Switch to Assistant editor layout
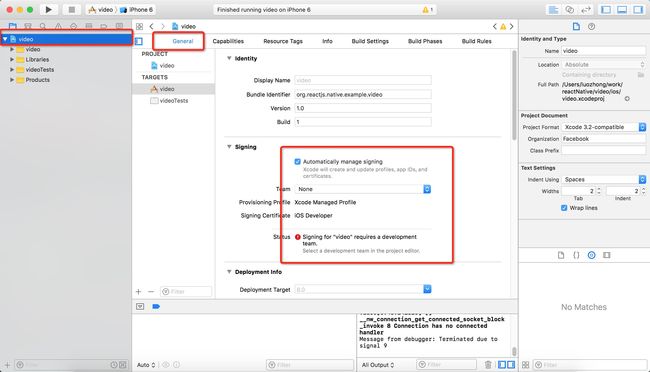Screen dimensions: 650x372 click(x=570, y=10)
